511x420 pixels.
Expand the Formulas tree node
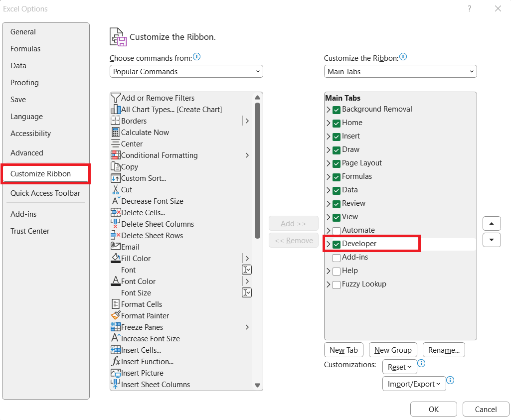[x=328, y=177]
